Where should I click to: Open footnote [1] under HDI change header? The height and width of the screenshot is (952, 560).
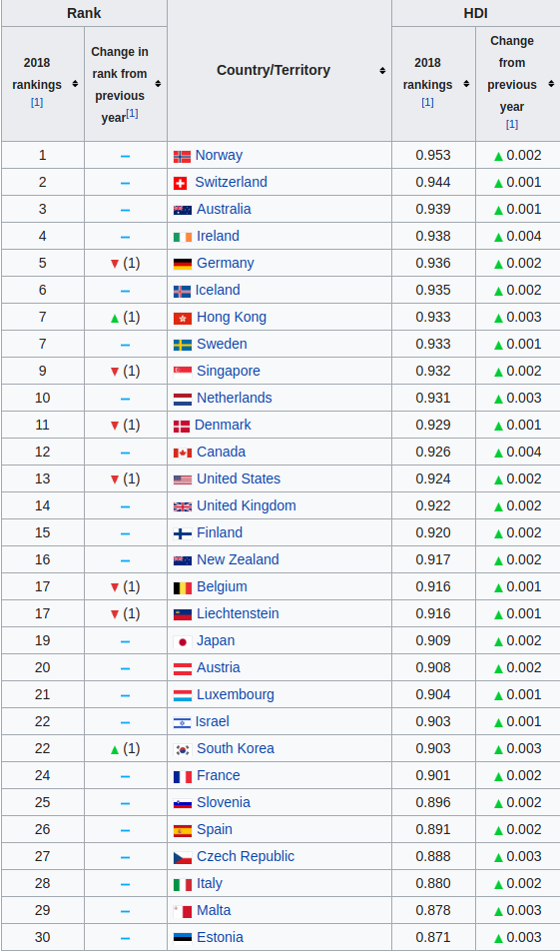pyautogui.click(x=512, y=124)
